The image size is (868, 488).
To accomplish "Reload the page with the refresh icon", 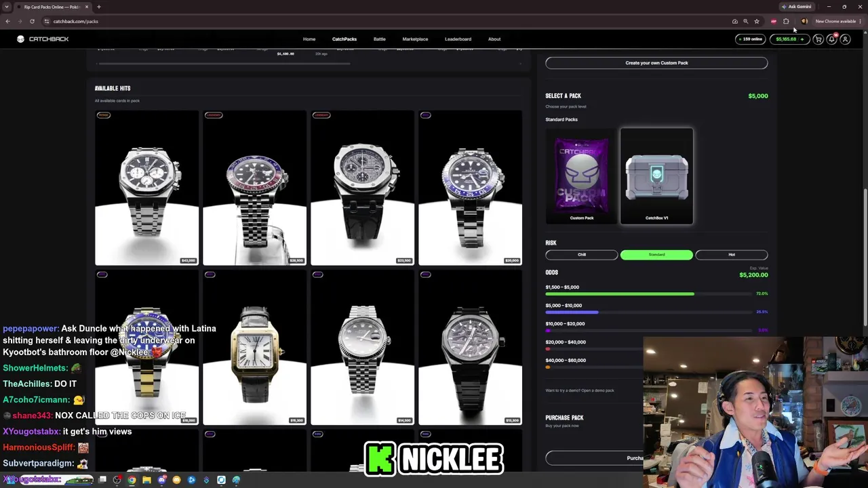I will 32,21.
